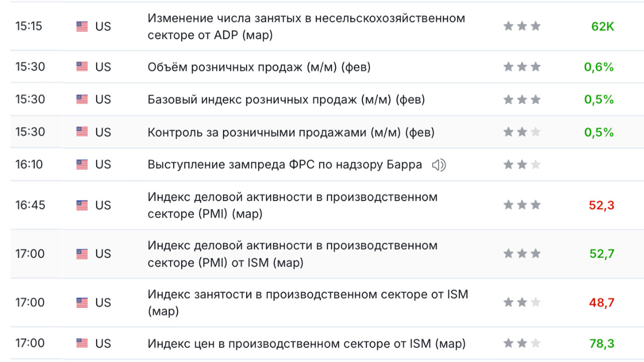
Task: Open Индекс цен в производственном секторе от ISM
Action: pyautogui.click(x=306, y=344)
